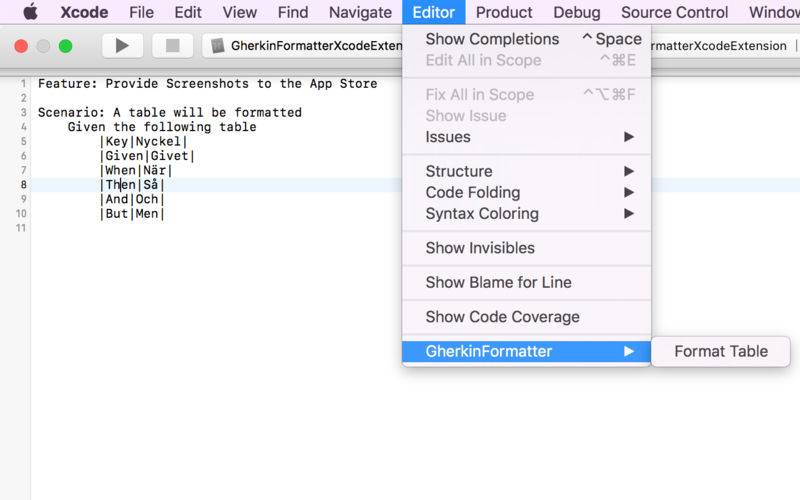The image size is (800, 500).
Task: Choose Show Code Coverage
Action: pos(527,317)
